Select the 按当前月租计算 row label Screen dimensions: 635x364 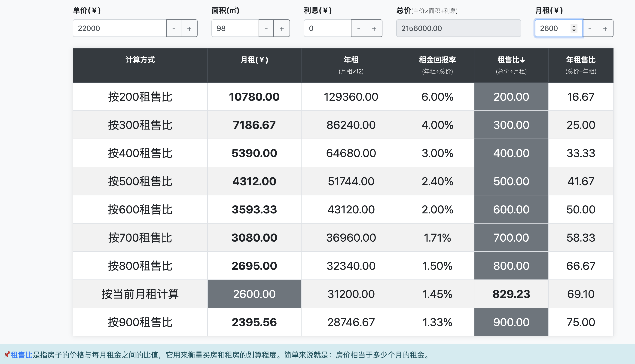[x=140, y=294]
